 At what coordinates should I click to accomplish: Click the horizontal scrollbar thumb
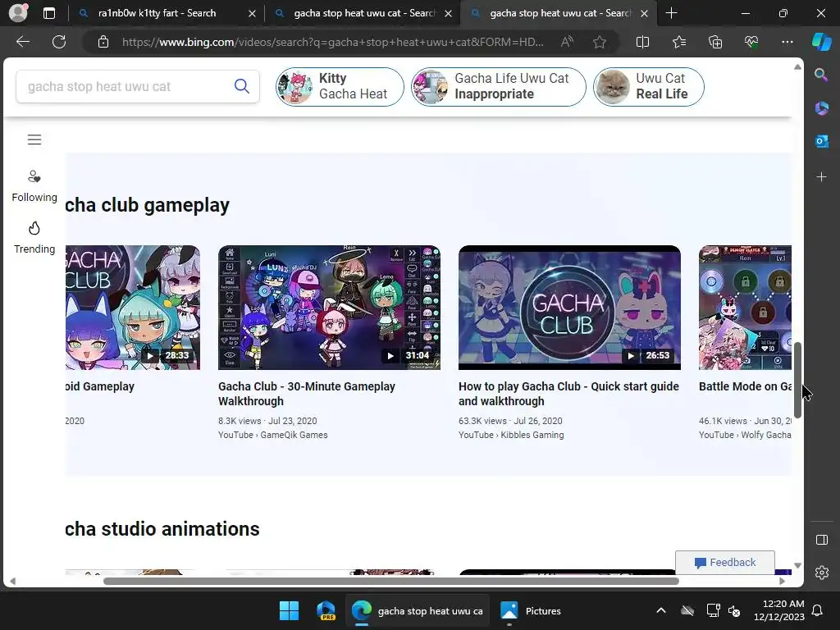pyautogui.click(x=391, y=581)
